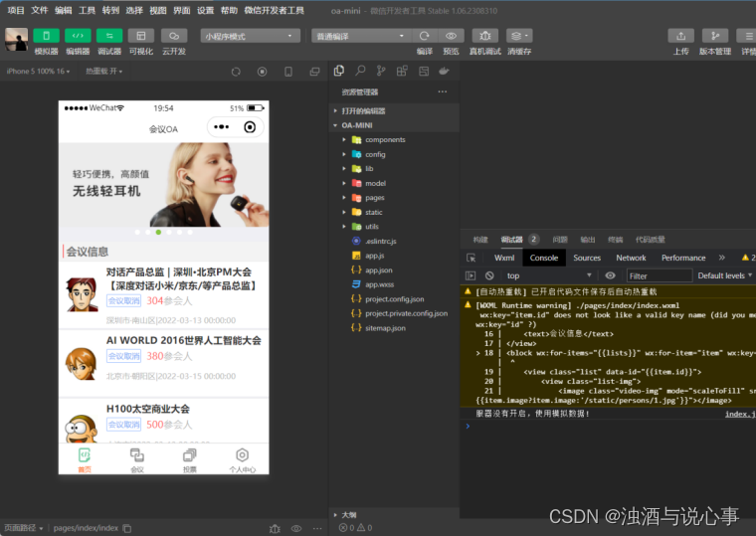The width and height of the screenshot is (756, 536).
Task: Open the resource manager more options
Action: pyautogui.click(x=442, y=91)
